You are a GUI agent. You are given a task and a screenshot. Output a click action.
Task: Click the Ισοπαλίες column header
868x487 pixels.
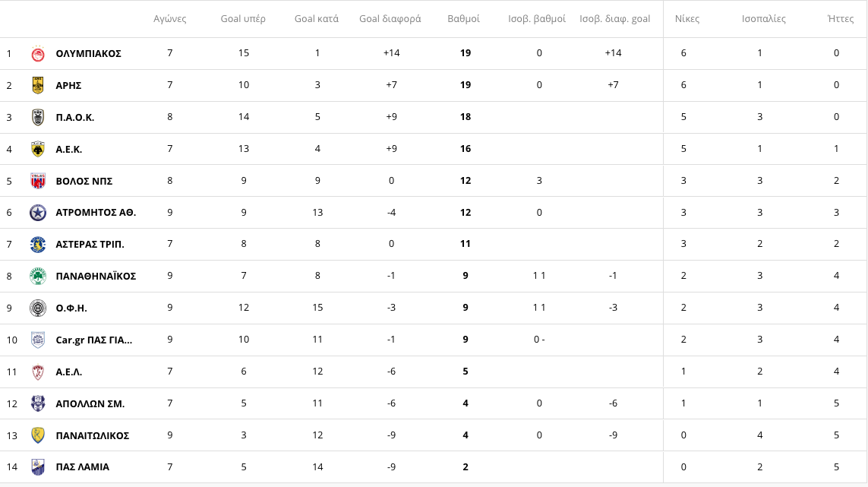point(763,19)
